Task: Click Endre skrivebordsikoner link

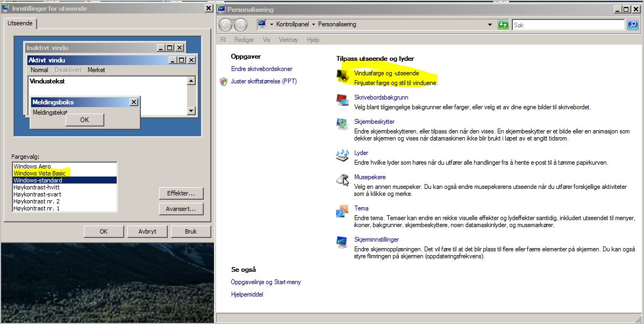Action: click(x=262, y=69)
